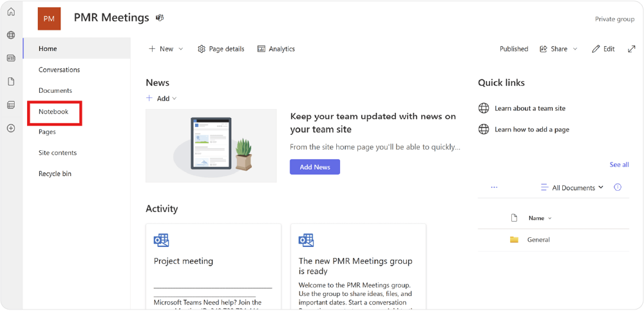Image resolution: width=644 pixels, height=314 pixels.
Task: Open Learn about a team site link
Action: tap(530, 108)
